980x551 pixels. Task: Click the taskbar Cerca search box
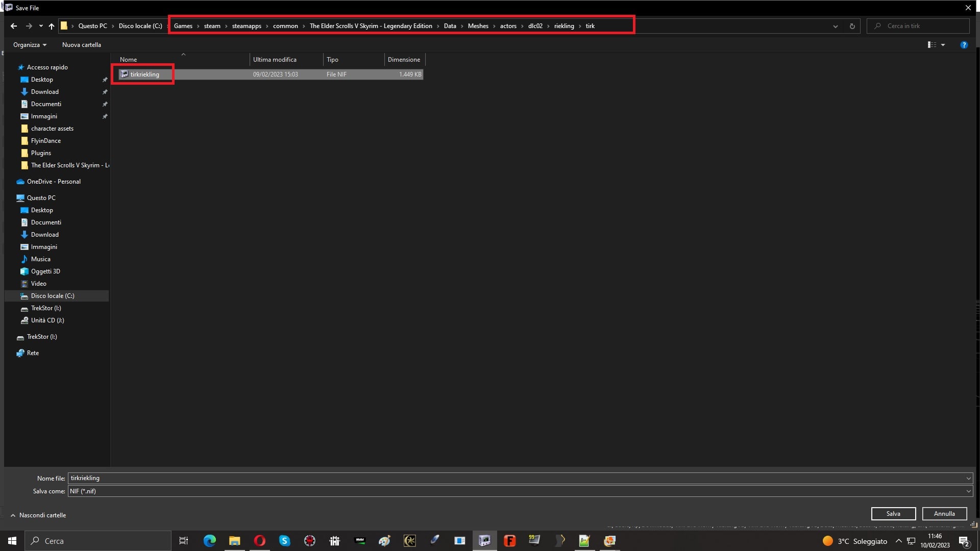98,541
